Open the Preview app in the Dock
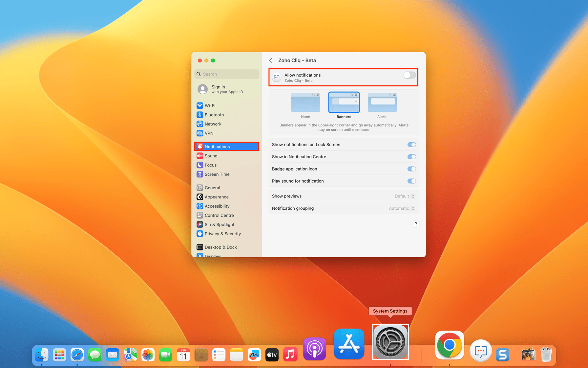Screen dimensions: 588x368 click(528, 355)
